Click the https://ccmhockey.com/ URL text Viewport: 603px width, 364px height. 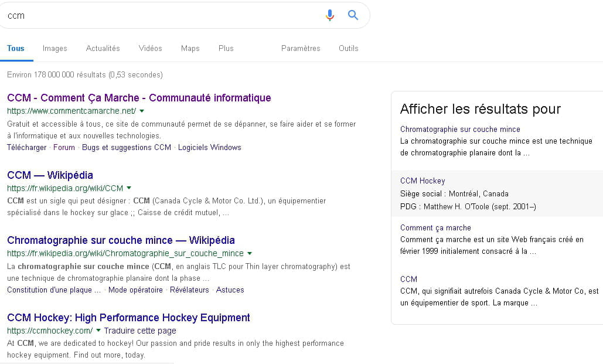click(50, 331)
